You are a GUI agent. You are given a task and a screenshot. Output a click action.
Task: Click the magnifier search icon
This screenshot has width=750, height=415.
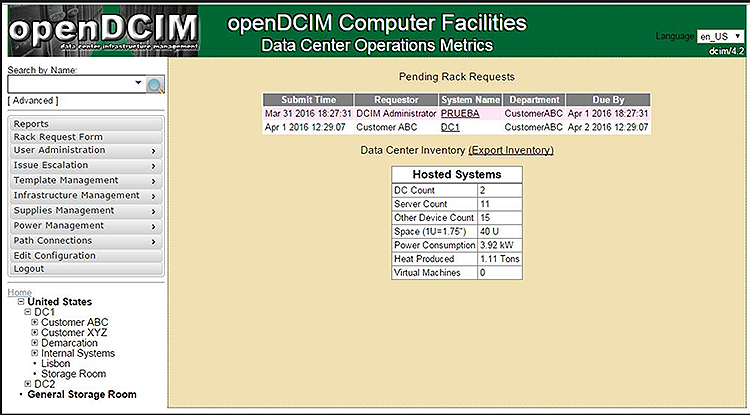click(155, 85)
